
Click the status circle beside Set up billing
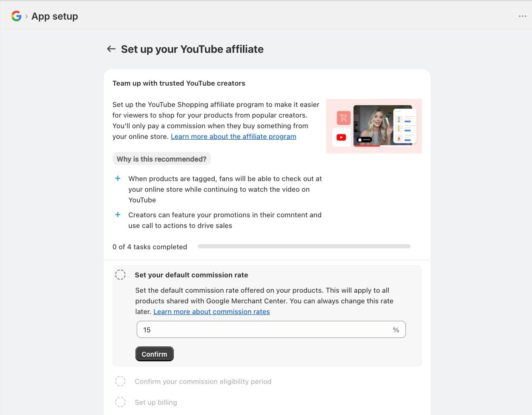[x=121, y=402]
